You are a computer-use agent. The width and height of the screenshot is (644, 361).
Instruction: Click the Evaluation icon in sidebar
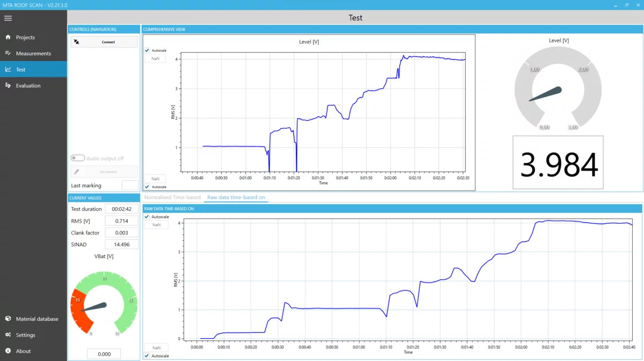click(8, 86)
